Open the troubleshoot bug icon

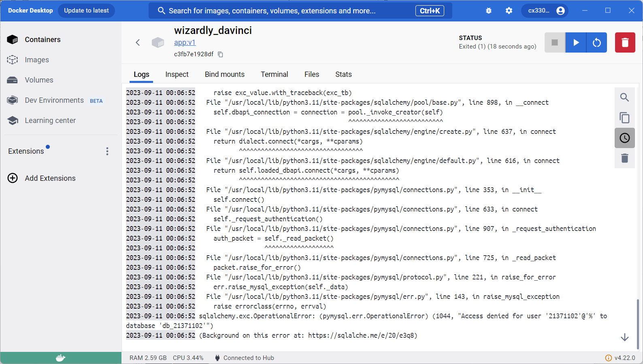[x=489, y=11]
